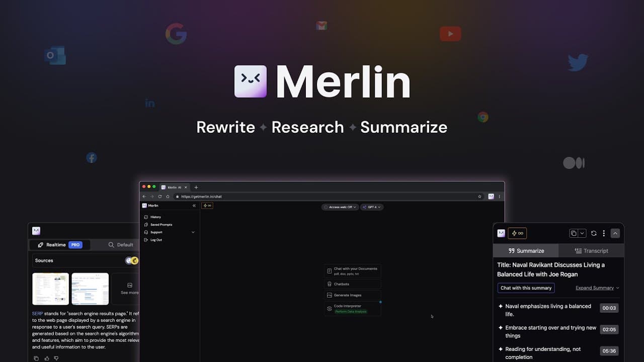Open the GPT 4 model dropdown

coord(372,207)
